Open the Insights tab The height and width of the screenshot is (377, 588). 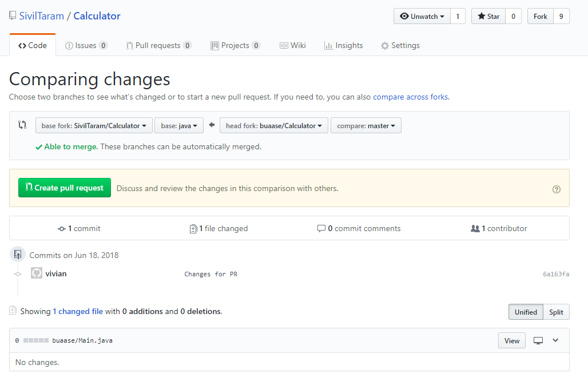click(344, 45)
